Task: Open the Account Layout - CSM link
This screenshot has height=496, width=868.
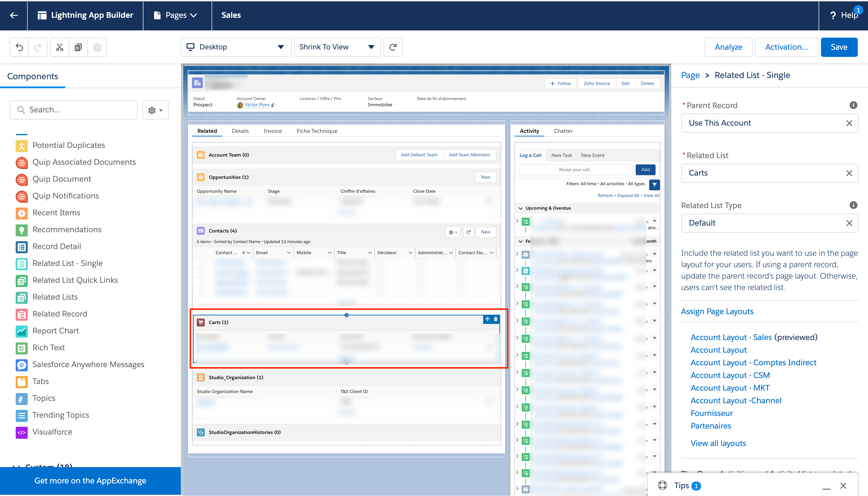Action: click(730, 375)
